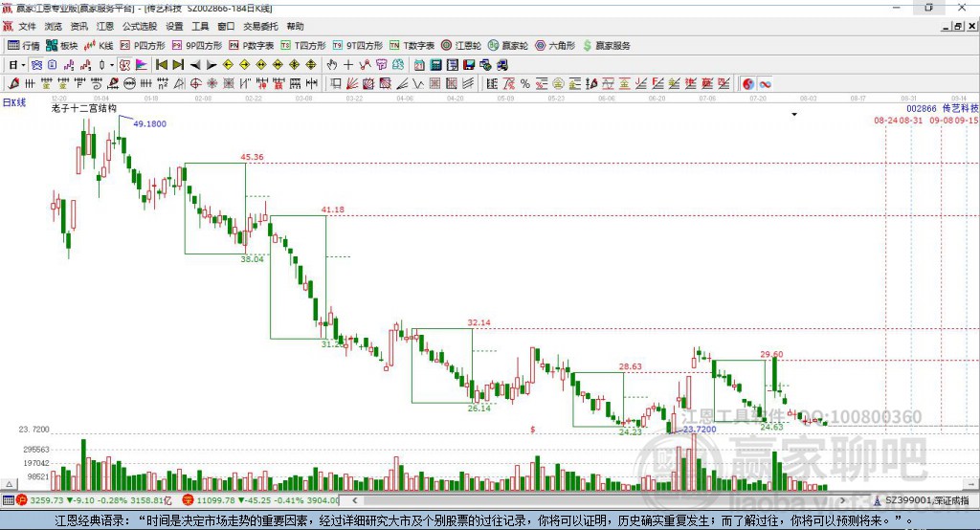Open the 交易委托 menu
This screenshot has height=530, width=980.
point(260,26)
